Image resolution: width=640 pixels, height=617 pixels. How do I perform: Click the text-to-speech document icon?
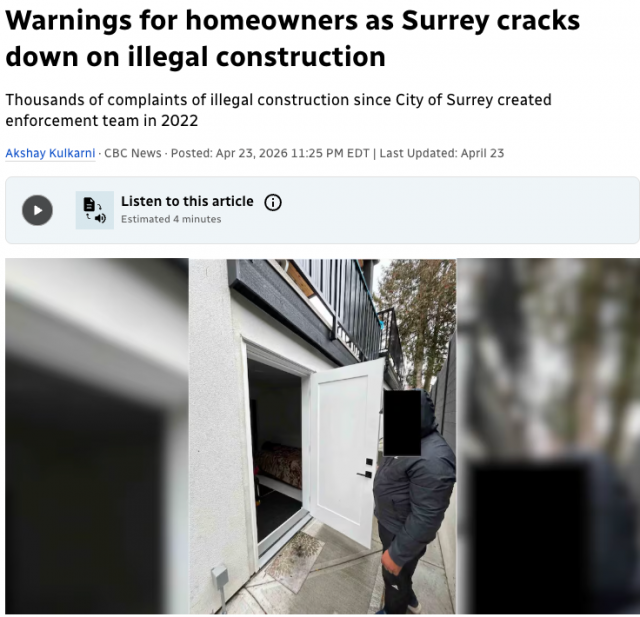coord(95,210)
